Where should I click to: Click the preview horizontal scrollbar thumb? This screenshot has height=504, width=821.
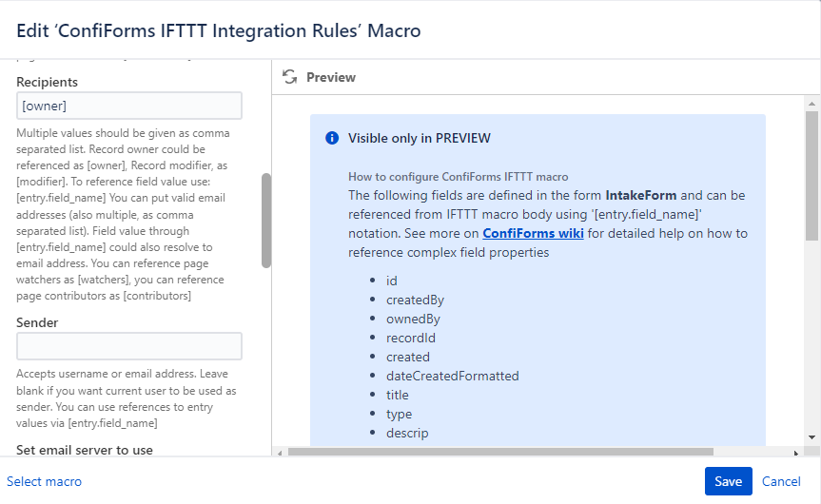(x=500, y=453)
